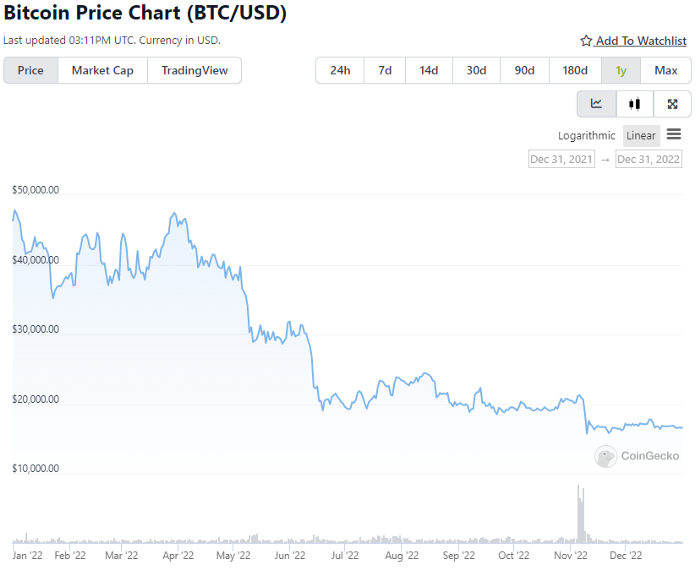Show the Max time range

666,71
